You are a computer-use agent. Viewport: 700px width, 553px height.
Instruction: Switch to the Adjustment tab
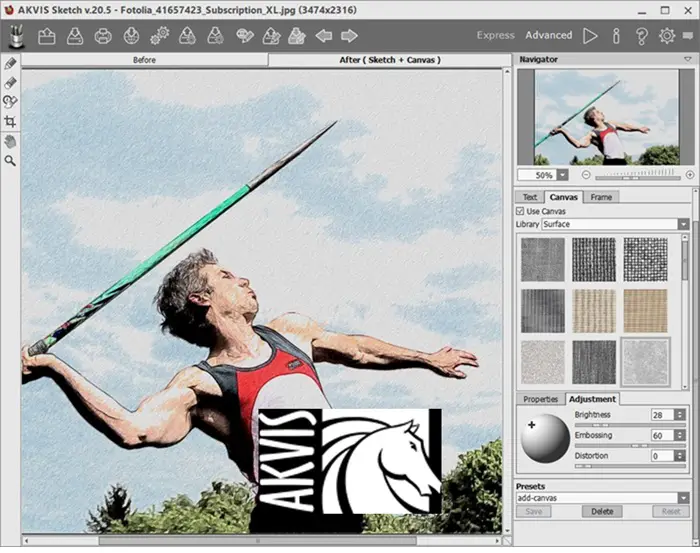(x=592, y=399)
